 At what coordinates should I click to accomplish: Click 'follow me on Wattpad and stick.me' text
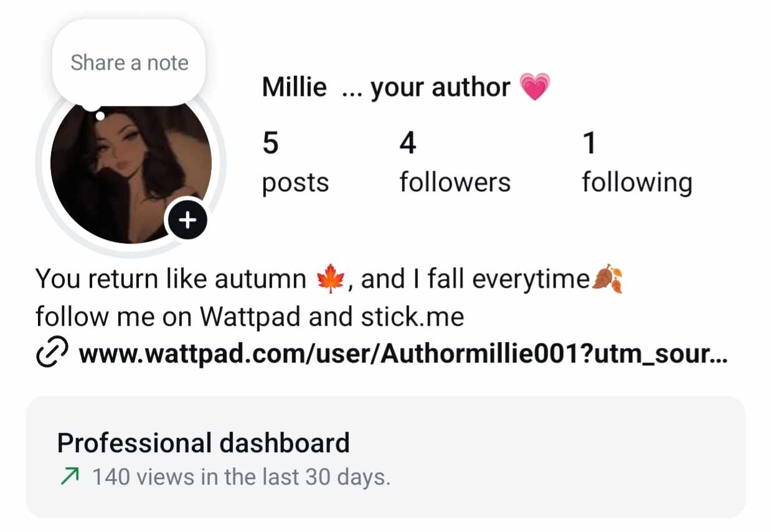click(x=250, y=317)
